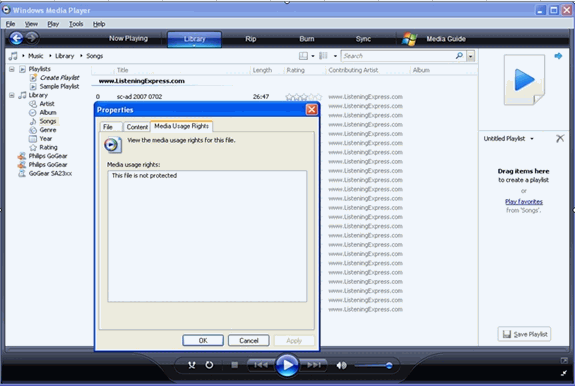Start playback with Play button
The image size is (575, 386).
tap(287, 365)
